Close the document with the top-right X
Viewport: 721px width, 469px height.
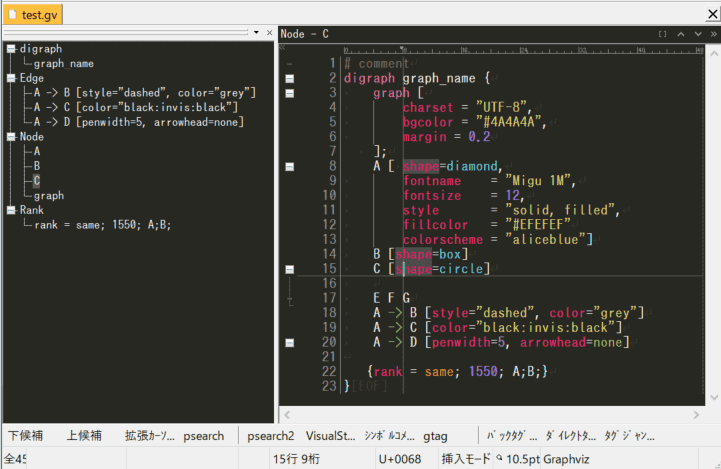712,14
